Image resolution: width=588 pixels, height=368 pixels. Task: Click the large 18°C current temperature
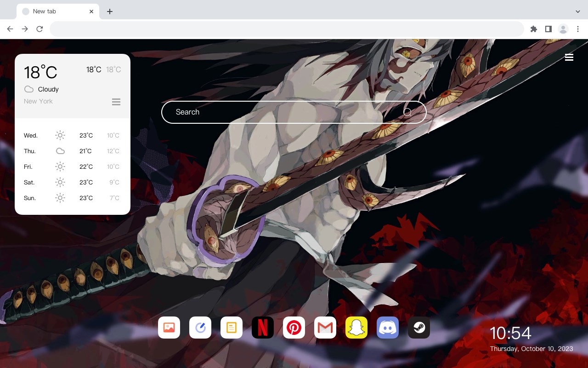pyautogui.click(x=40, y=72)
